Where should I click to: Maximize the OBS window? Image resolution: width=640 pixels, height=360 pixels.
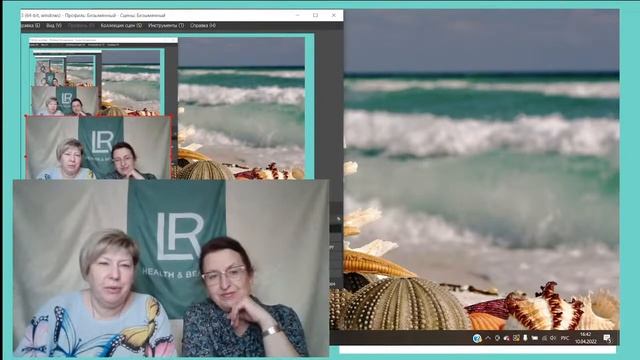point(315,15)
